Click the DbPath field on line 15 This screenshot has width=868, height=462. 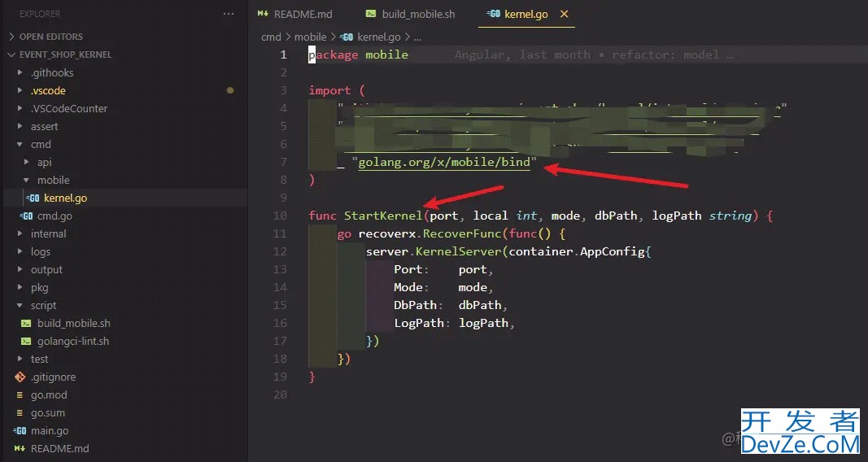coord(415,305)
